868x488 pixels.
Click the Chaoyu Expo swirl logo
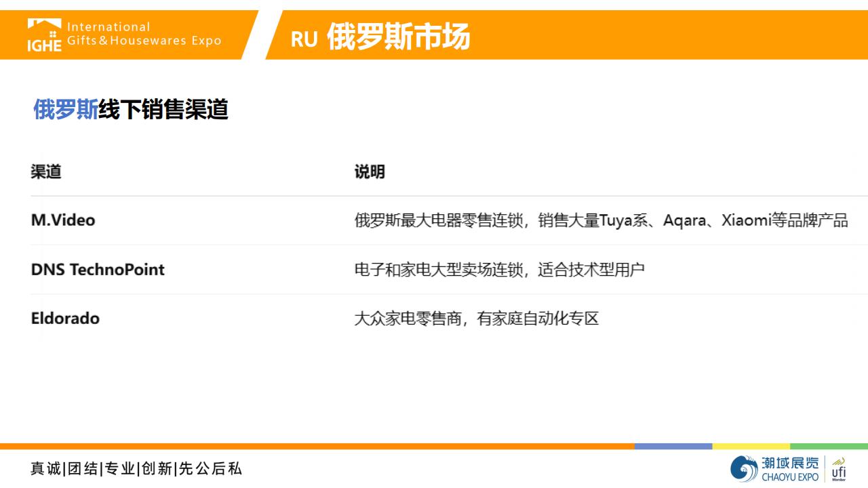tap(744, 469)
